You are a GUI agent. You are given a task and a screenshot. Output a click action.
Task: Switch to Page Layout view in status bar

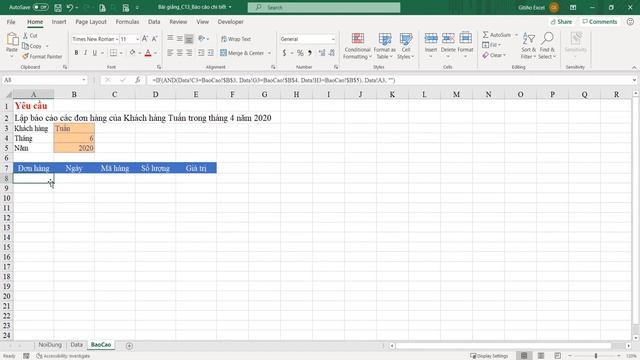pyautogui.click(x=540, y=356)
